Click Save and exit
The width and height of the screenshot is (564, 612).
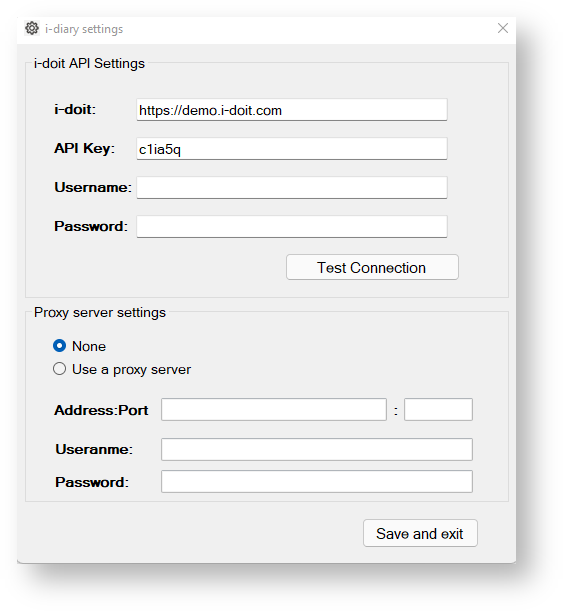pos(420,533)
